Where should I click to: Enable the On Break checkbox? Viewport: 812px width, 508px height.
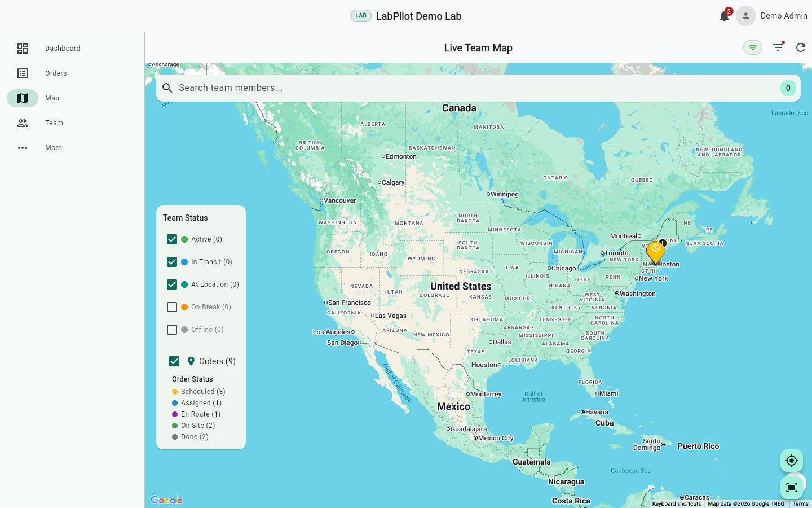point(172,307)
